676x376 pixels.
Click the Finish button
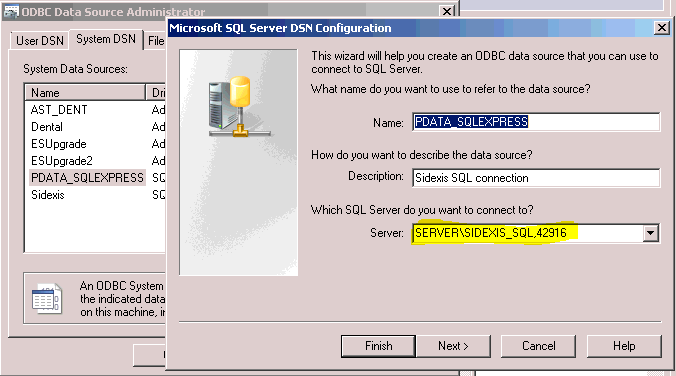tap(378, 346)
